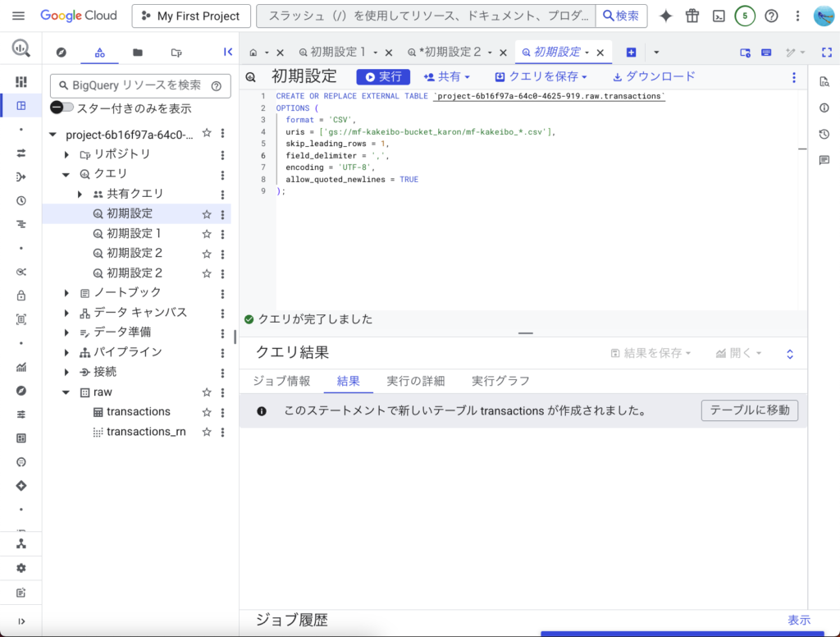Viewport: 840px width, 637px height.
Task: Toggle full screen editor mode icon
Action: coord(826,52)
